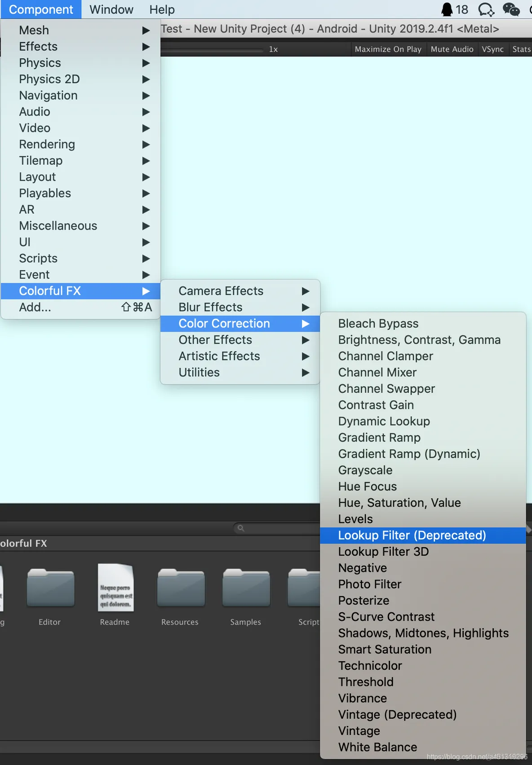Image resolution: width=532 pixels, height=765 pixels.
Task: Select Levels effect
Action: 423,519
